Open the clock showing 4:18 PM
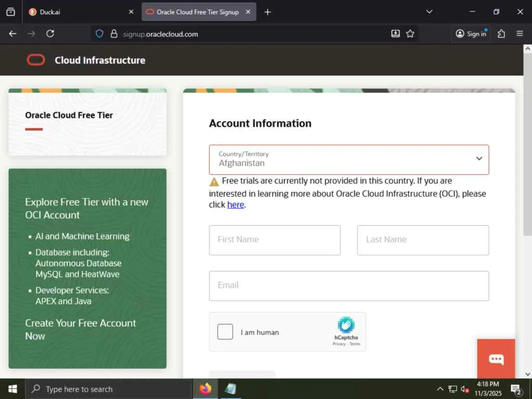Screen dimensions: 532x399 (x=488, y=389)
